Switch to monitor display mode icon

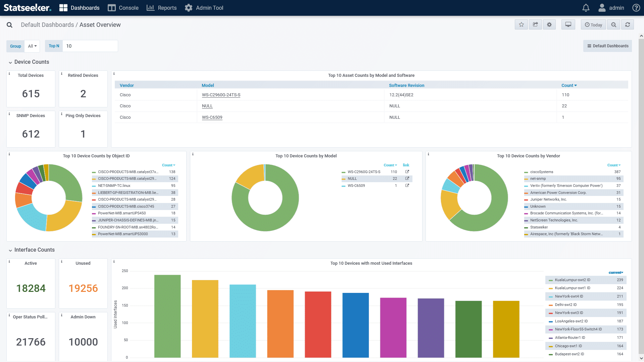568,24
